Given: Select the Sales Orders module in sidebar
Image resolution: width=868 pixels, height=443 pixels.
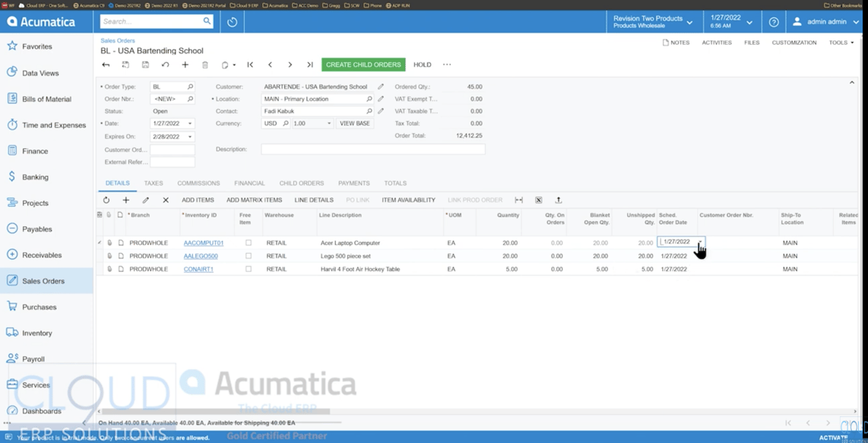Looking at the screenshot, I should (x=46, y=280).
